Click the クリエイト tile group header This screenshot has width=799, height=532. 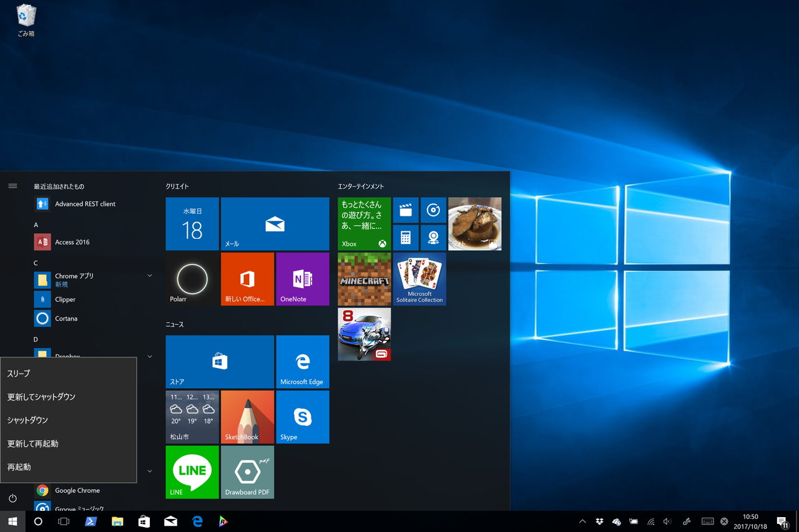click(x=177, y=186)
